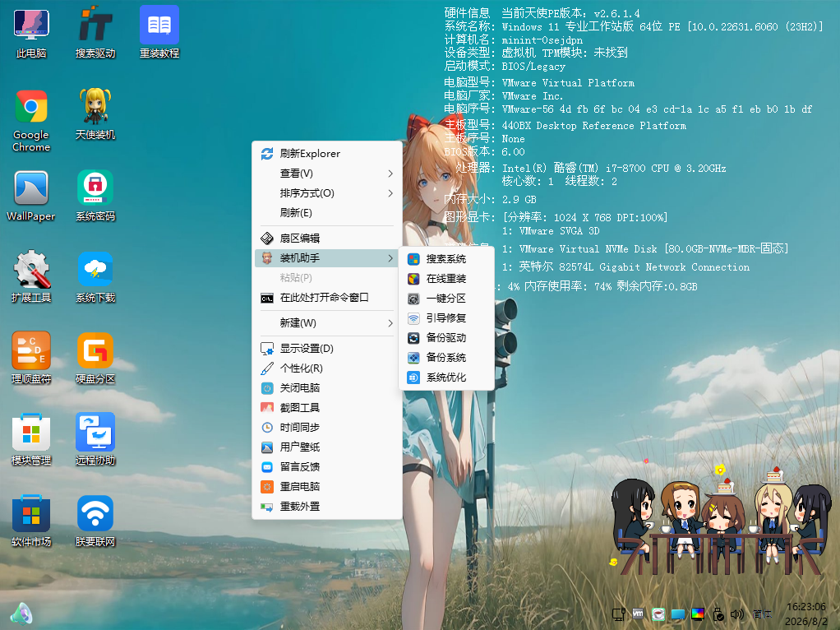Open the 扩展工具 desktop icon
This screenshot has height=630, width=840.
pos(31,276)
